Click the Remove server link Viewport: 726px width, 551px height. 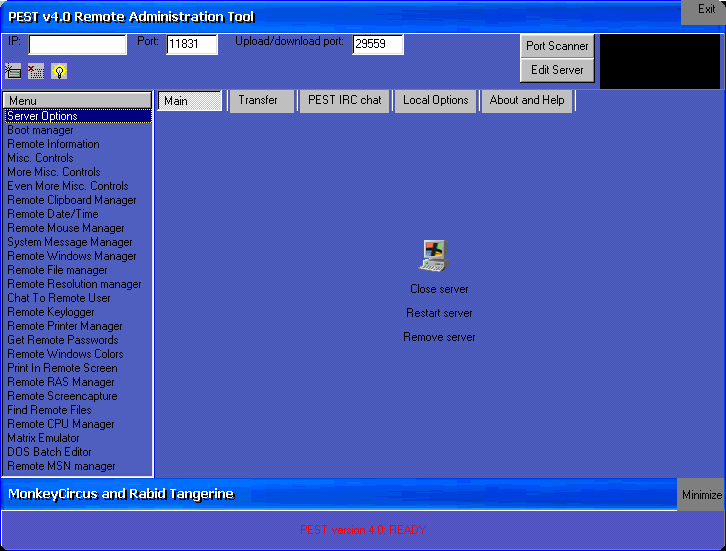tap(439, 337)
